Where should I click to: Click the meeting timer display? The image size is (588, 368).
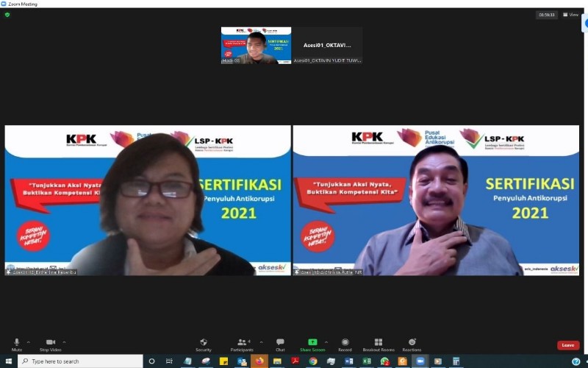(547, 15)
